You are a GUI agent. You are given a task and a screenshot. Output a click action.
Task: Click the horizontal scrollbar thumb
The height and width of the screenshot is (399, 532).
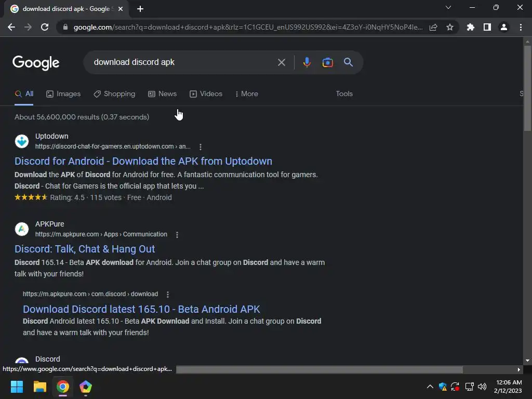tap(320, 369)
